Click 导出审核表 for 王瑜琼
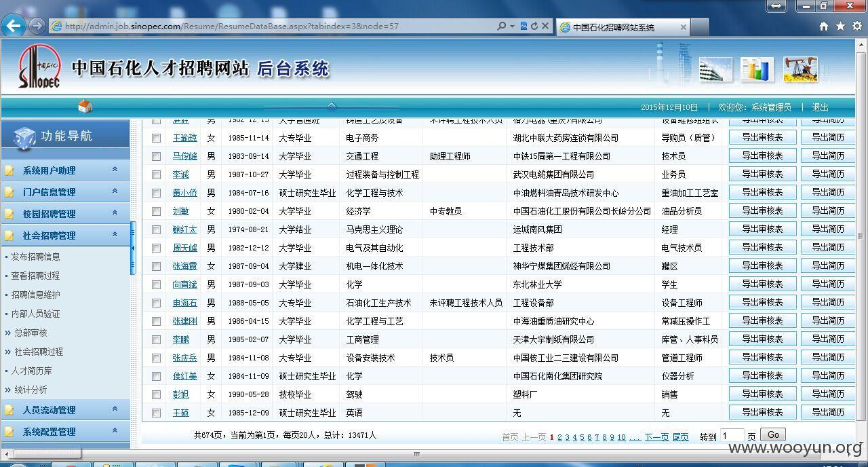This screenshot has height=467, width=868. 762,137
